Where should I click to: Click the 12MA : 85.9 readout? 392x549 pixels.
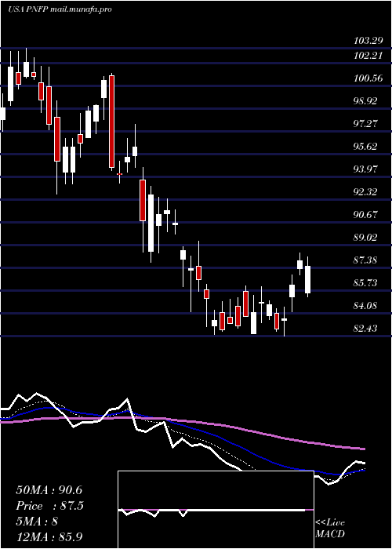click(49, 537)
